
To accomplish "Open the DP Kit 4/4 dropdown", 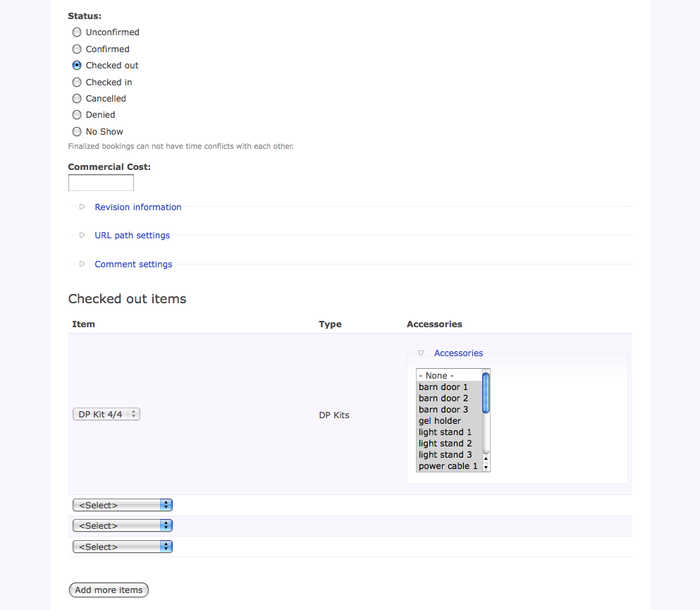I will (x=106, y=415).
